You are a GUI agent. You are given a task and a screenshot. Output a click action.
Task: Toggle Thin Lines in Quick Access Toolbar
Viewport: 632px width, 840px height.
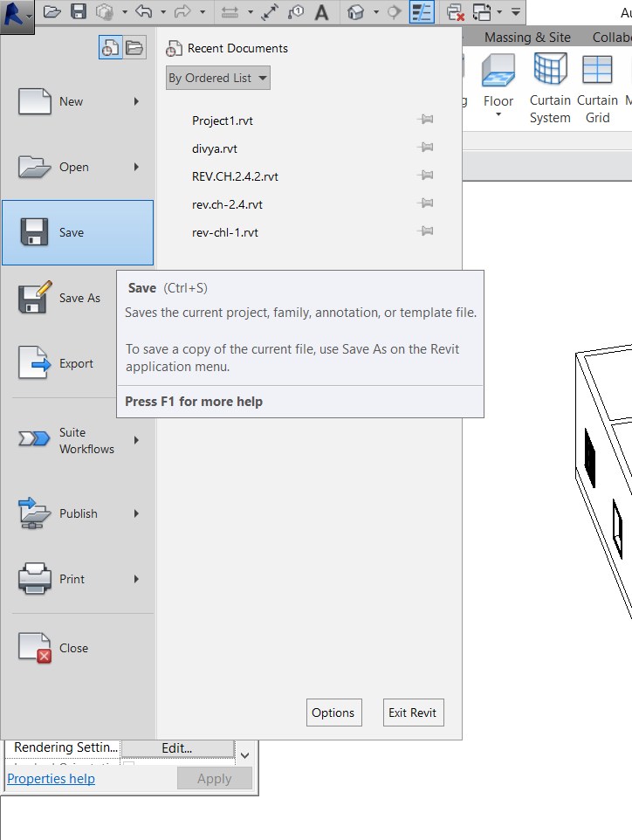(422, 12)
